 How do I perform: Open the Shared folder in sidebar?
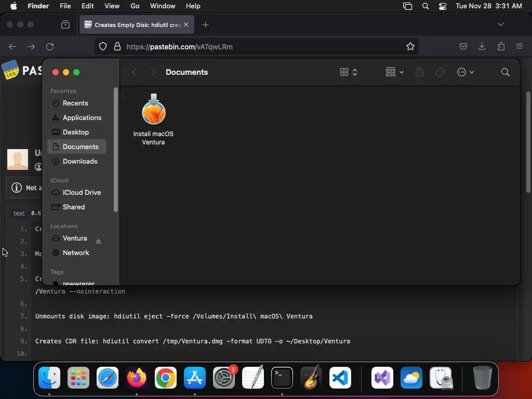74,207
